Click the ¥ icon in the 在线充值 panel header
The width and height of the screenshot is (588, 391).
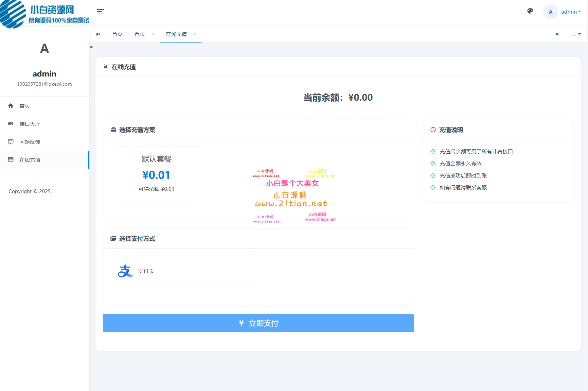coord(106,67)
